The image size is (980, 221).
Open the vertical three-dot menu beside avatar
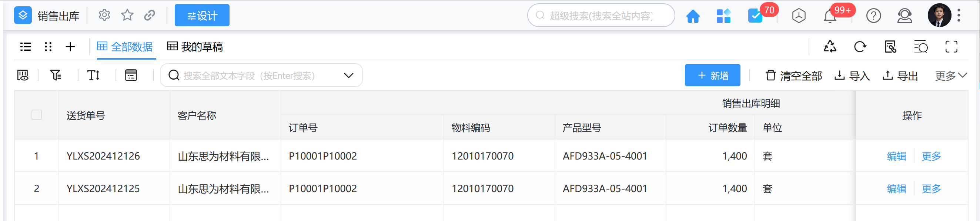coord(959,15)
